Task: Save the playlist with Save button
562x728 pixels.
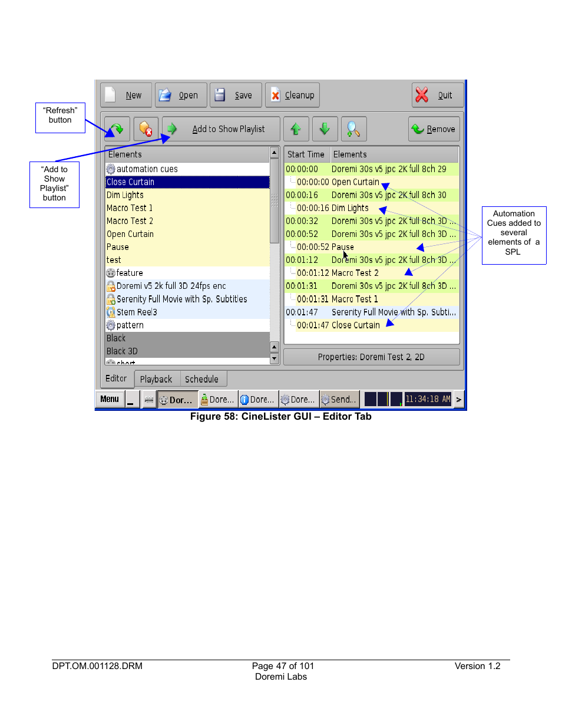Action: pyautogui.click(x=235, y=95)
